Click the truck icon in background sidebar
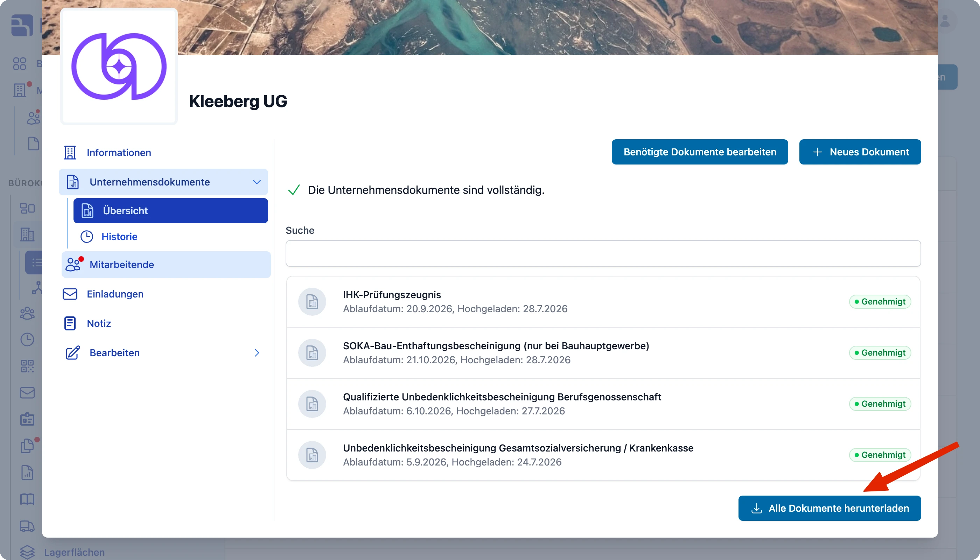Image resolution: width=980 pixels, height=560 pixels. coord(27,526)
